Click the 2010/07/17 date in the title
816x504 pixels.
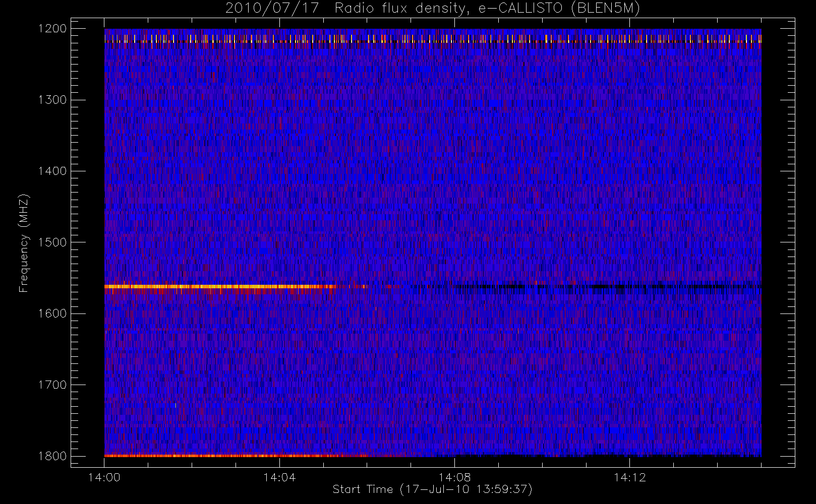click(272, 9)
